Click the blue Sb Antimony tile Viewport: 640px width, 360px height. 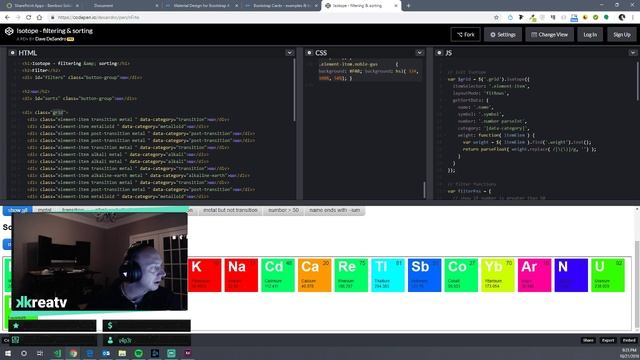point(424,275)
